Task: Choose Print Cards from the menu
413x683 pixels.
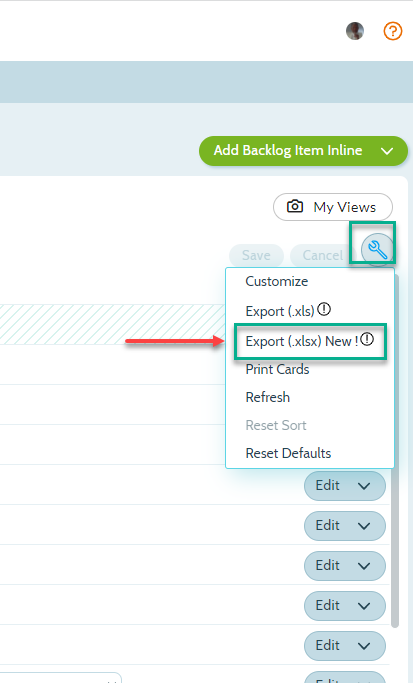Action: click(x=278, y=369)
